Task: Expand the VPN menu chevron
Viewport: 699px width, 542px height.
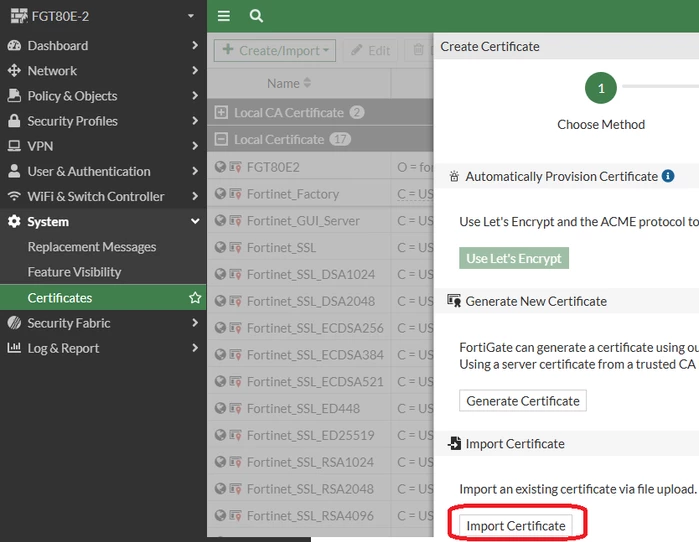Action: point(195,146)
